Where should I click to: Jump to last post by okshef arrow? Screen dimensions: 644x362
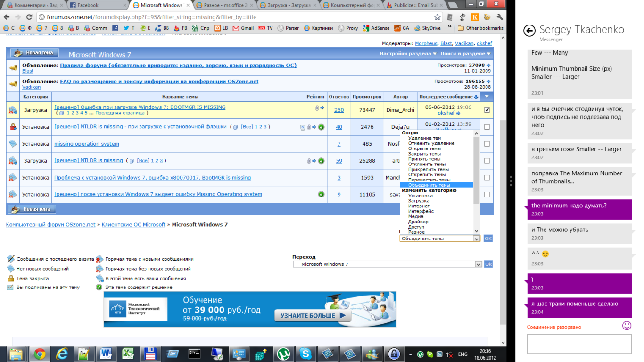point(458,113)
